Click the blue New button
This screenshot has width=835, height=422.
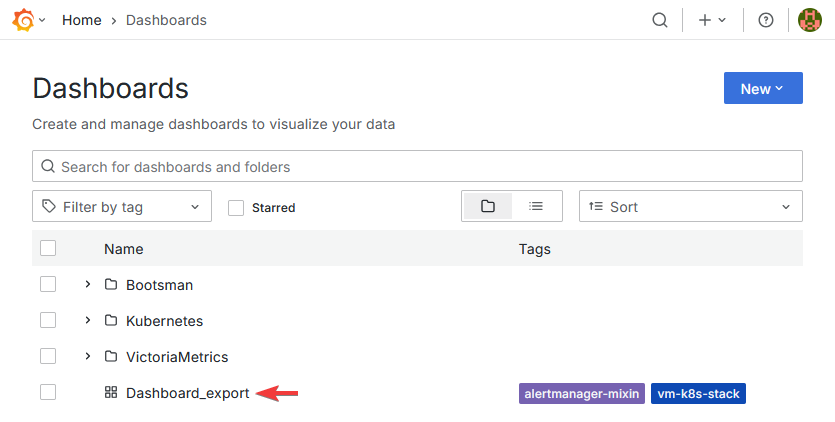pos(762,89)
